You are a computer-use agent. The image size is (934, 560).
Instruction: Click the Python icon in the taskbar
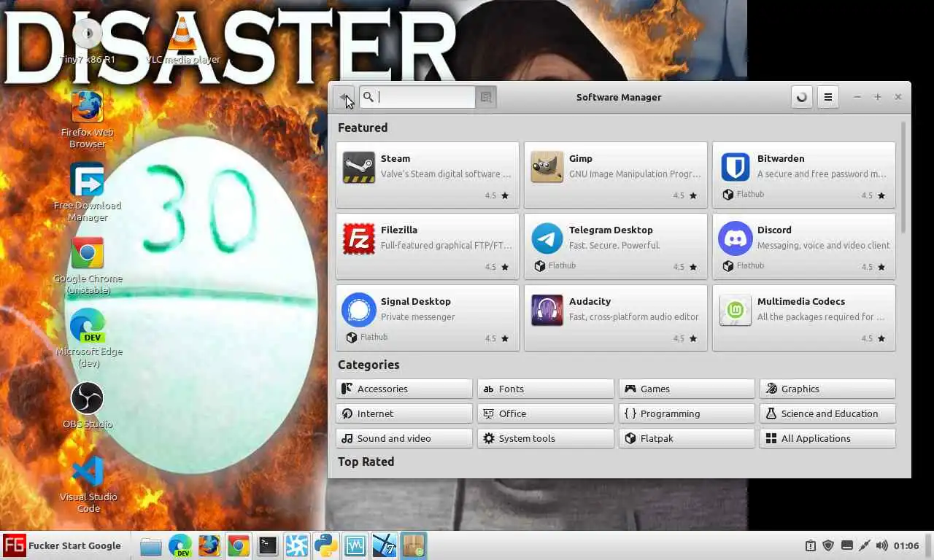coord(326,545)
